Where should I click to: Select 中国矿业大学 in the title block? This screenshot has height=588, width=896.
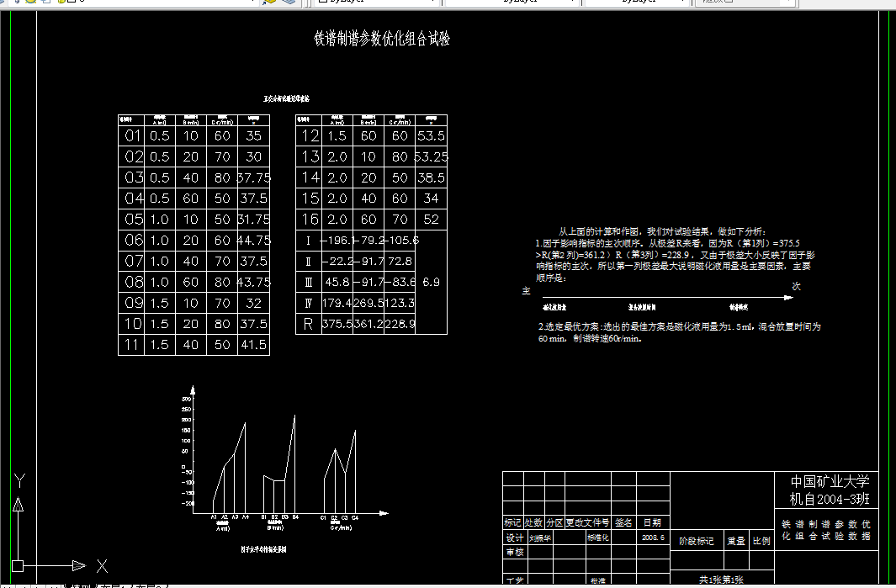pos(830,482)
